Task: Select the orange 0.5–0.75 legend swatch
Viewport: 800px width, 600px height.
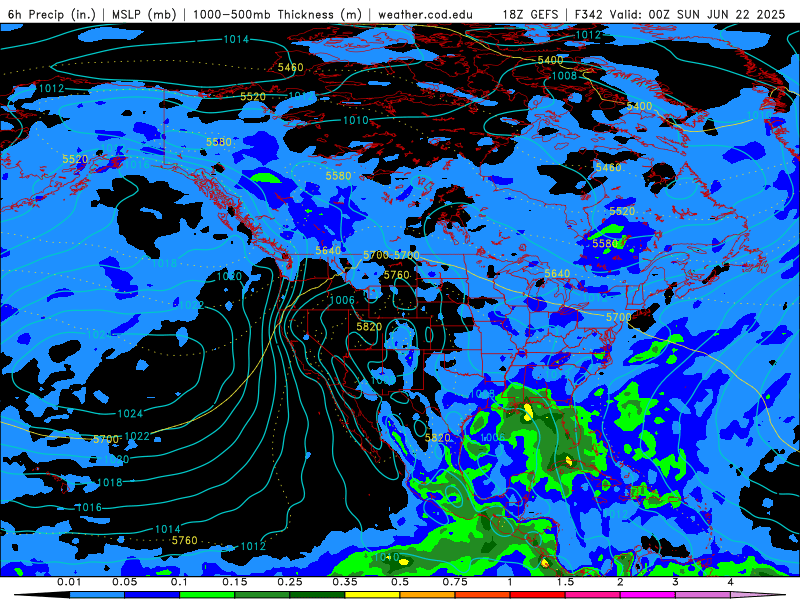Action: tap(428, 595)
